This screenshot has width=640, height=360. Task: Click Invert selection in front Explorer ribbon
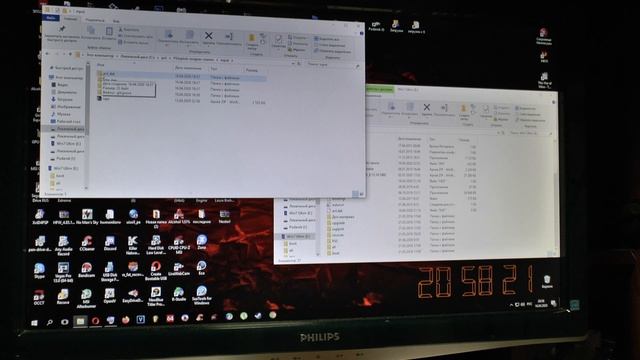click(x=332, y=51)
